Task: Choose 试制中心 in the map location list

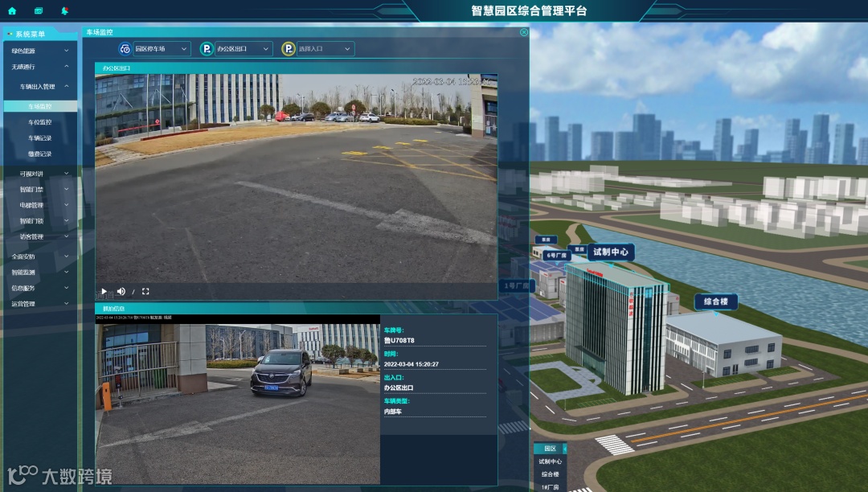Action: (x=550, y=461)
